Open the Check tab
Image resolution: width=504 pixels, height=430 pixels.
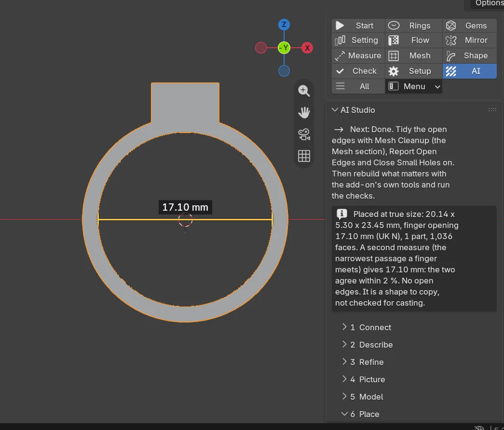pos(358,71)
